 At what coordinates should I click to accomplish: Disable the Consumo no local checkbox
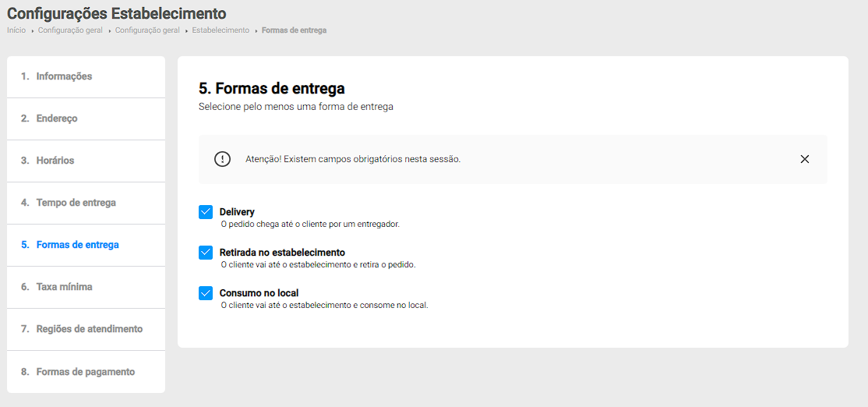(x=206, y=293)
